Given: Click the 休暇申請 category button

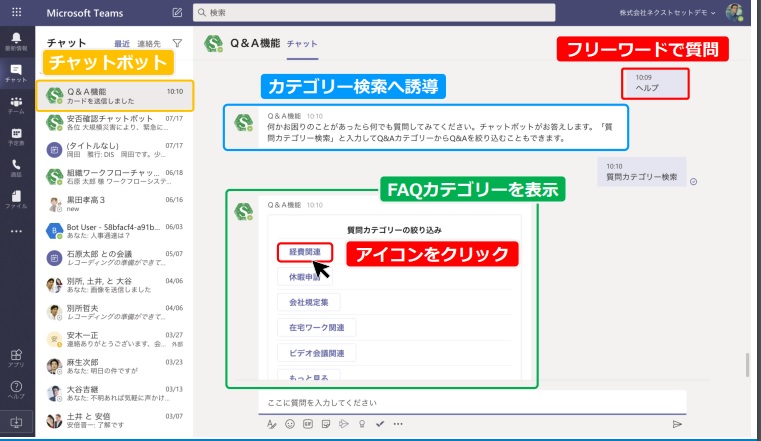Looking at the screenshot, I should [x=305, y=277].
